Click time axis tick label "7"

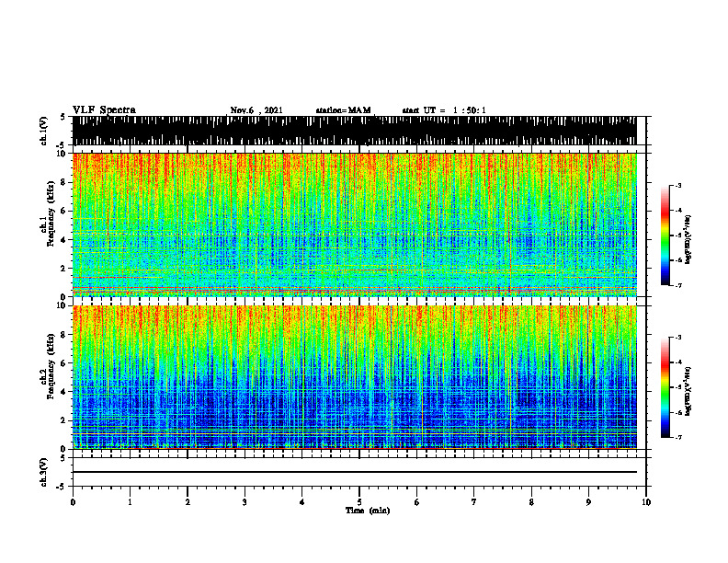pos(474,502)
